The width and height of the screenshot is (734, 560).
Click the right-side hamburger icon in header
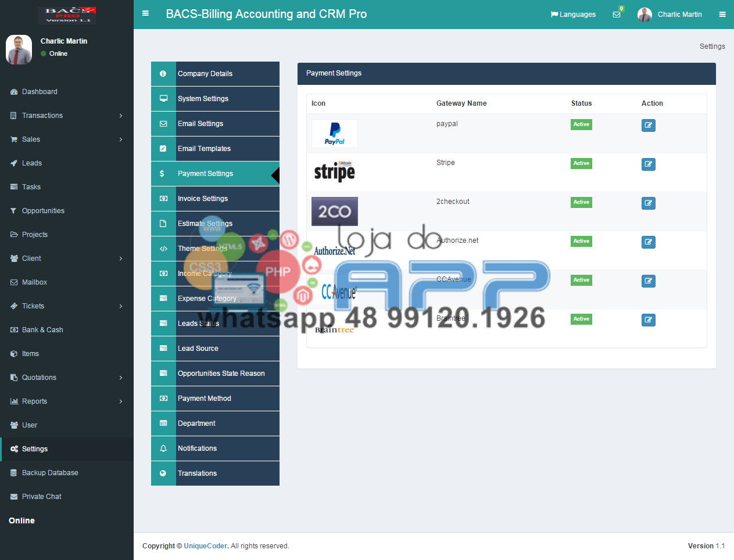[722, 15]
